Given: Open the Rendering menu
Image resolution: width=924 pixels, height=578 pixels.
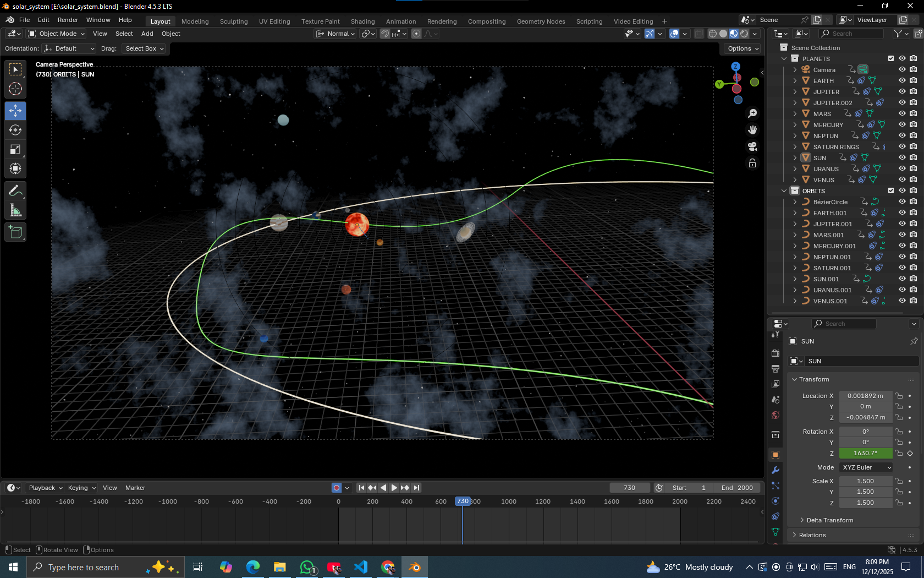Looking at the screenshot, I should (442, 21).
